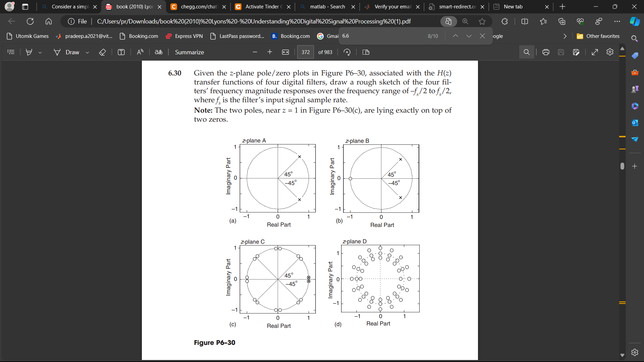Start Read aloud for the document
The width and height of the screenshot is (644, 362).
pyautogui.click(x=140, y=52)
